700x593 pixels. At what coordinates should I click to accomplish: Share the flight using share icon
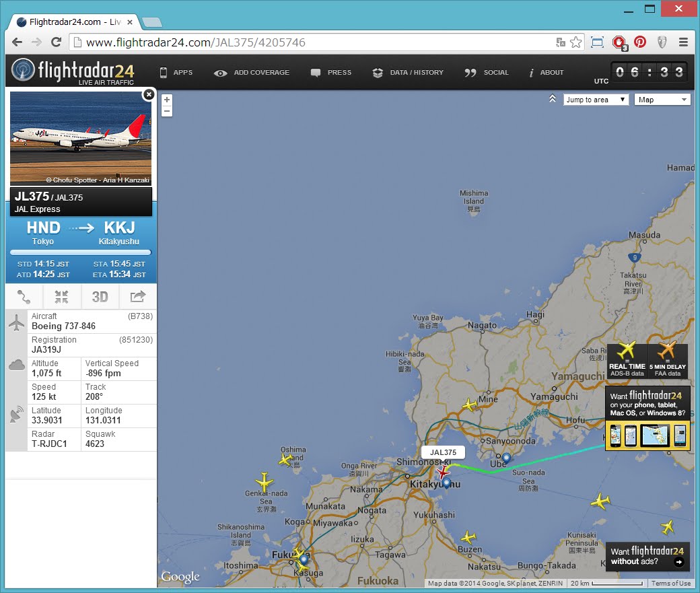[138, 297]
